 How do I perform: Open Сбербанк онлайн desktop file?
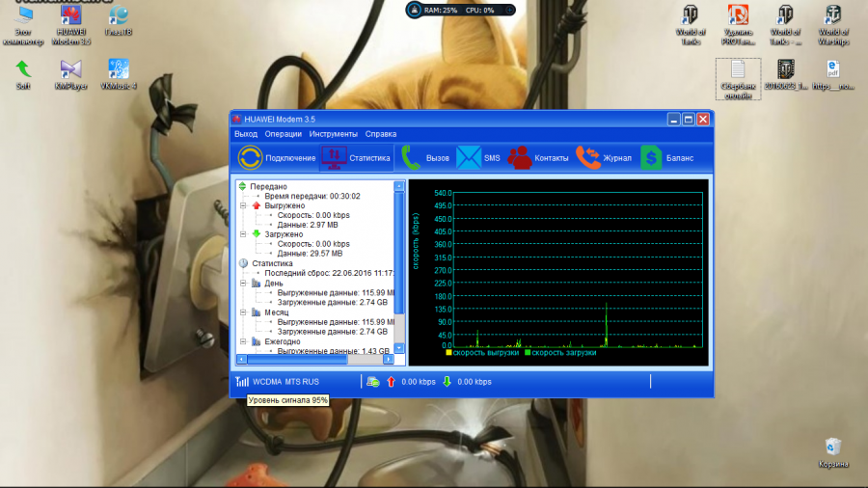(738, 79)
